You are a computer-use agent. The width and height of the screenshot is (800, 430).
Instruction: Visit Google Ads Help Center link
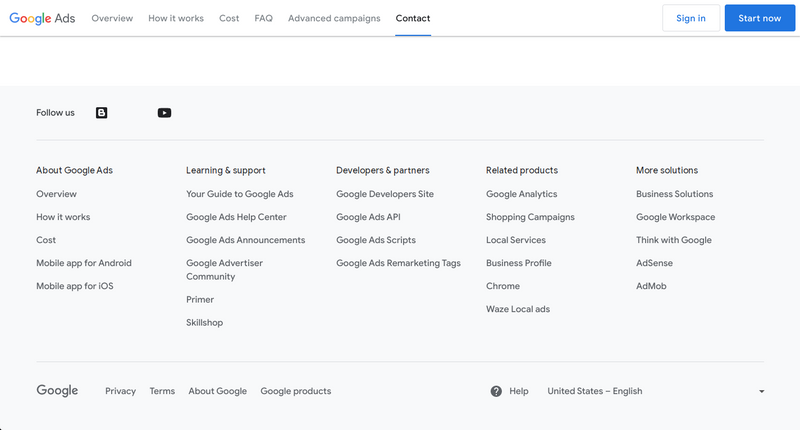pyautogui.click(x=236, y=217)
